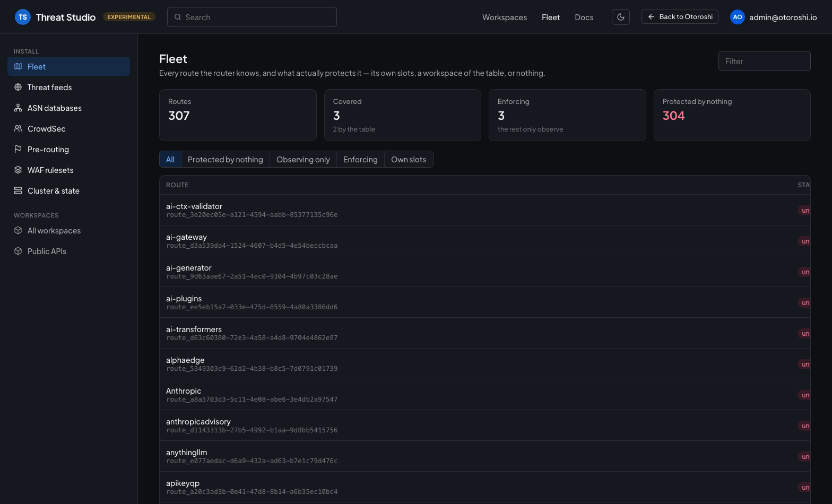Click the apikeyqp route name
The height and width of the screenshot is (504, 832).
point(183,483)
